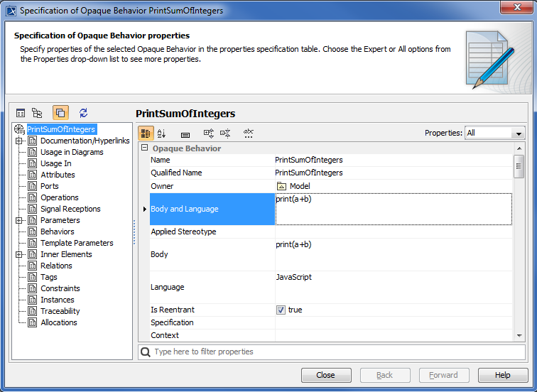Click the expand all categories icon
Viewport: 537px width, 392px height.
point(209,133)
